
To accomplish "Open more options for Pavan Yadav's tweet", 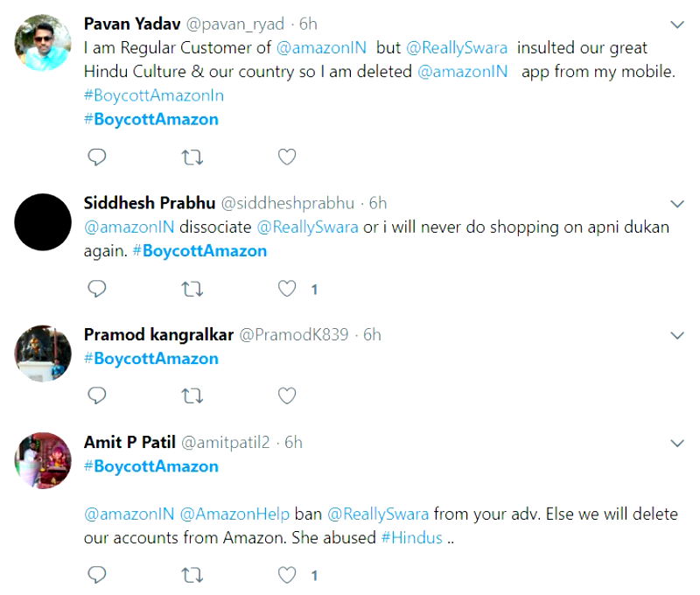I will coord(676,24).
